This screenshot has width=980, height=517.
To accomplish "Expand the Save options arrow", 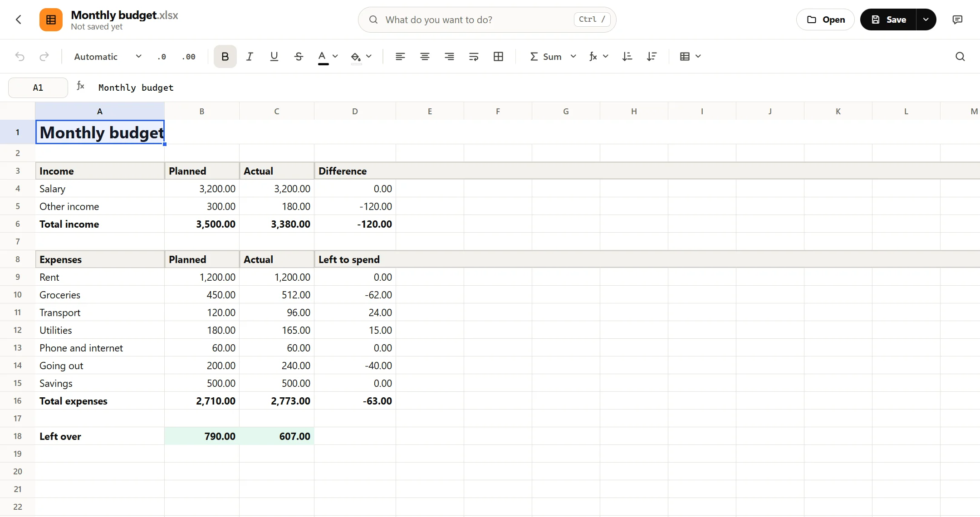I will click(926, 20).
